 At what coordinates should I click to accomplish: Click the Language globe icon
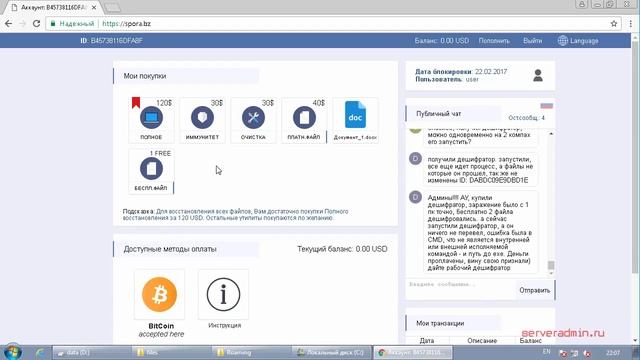[x=563, y=40]
